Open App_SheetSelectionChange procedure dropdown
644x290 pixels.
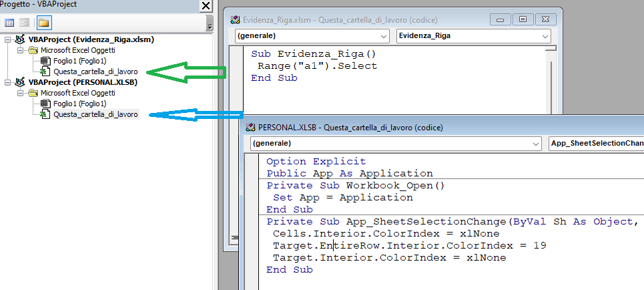(597, 144)
